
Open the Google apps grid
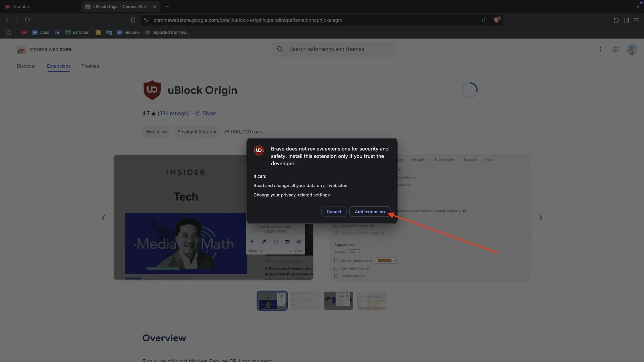pyautogui.click(x=616, y=49)
